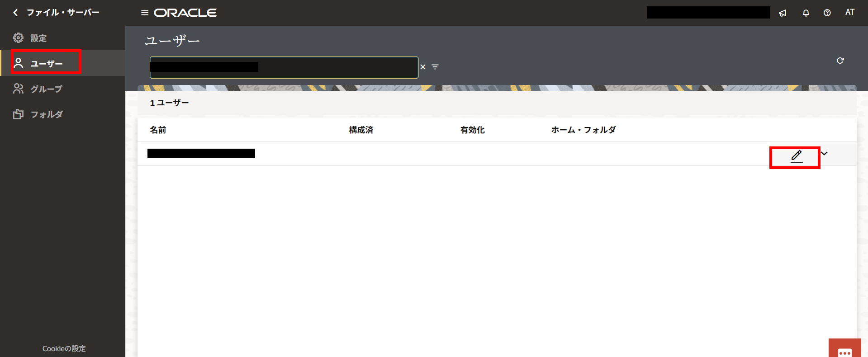868x357 pixels.
Task: Clear the user search field
Action: pyautogui.click(x=423, y=67)
